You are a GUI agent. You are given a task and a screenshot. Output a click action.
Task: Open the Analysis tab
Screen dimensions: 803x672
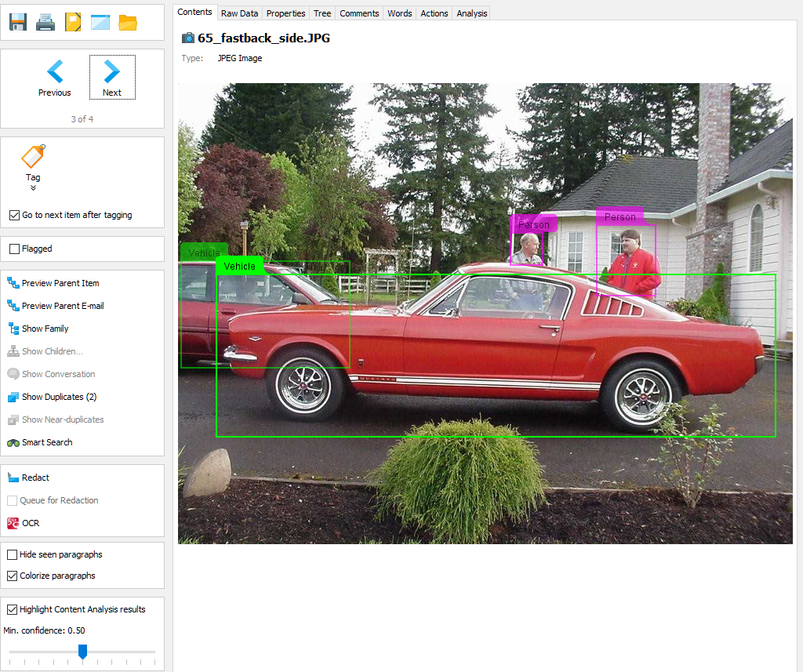tap(471, 13)
